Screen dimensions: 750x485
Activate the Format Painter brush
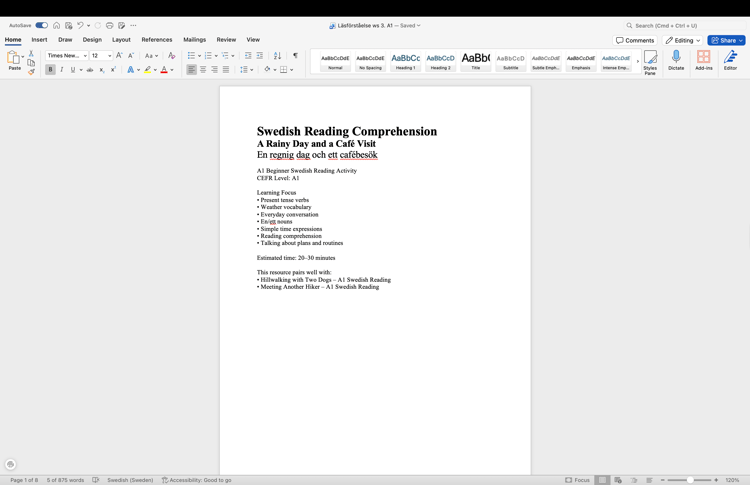(31, 72)
